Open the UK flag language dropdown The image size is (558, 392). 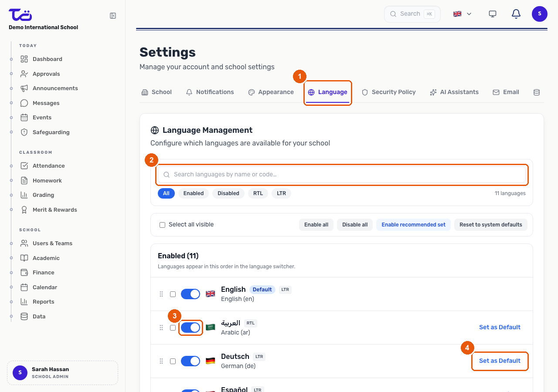pos(463,14)
